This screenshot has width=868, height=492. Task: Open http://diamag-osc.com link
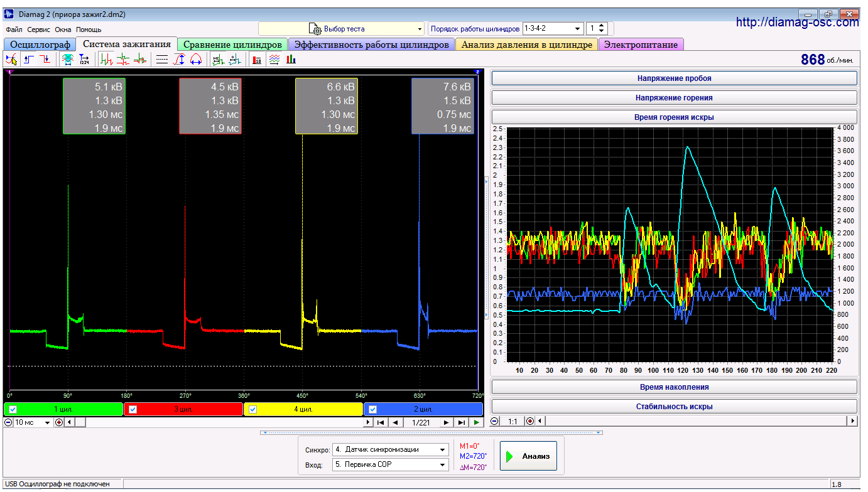[x=797, y=23]
